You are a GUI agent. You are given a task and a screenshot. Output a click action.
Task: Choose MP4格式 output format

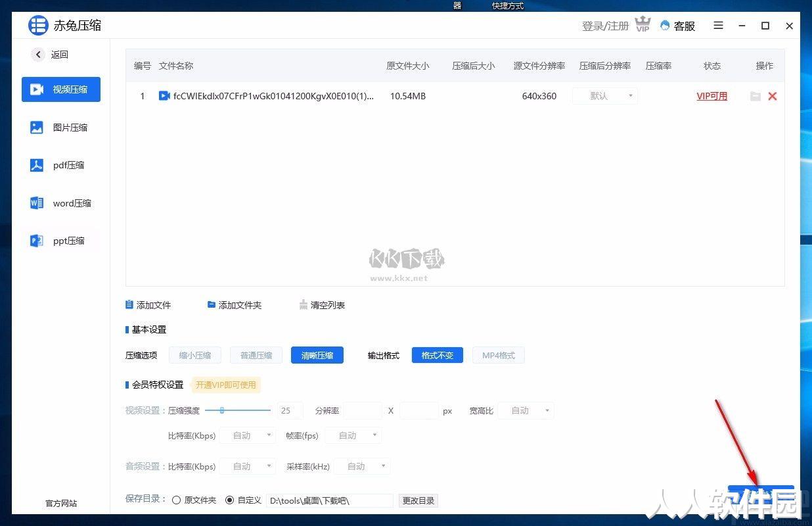(499, 355)
